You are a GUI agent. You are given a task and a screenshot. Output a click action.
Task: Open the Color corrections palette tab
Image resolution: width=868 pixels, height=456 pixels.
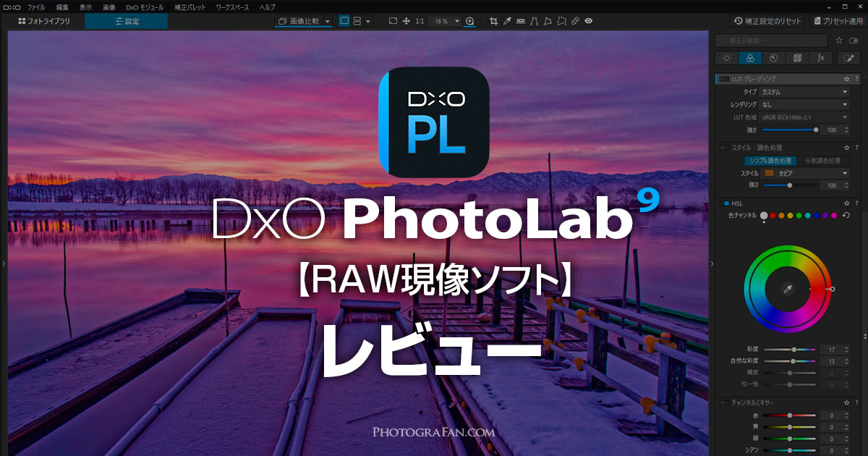tap(750, 58)
